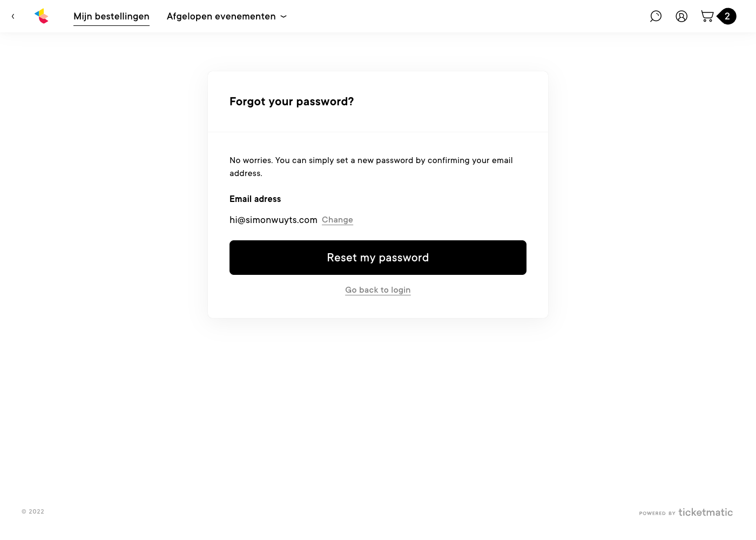
Task: Click the Change link beside the email
Action: (337, 220)
